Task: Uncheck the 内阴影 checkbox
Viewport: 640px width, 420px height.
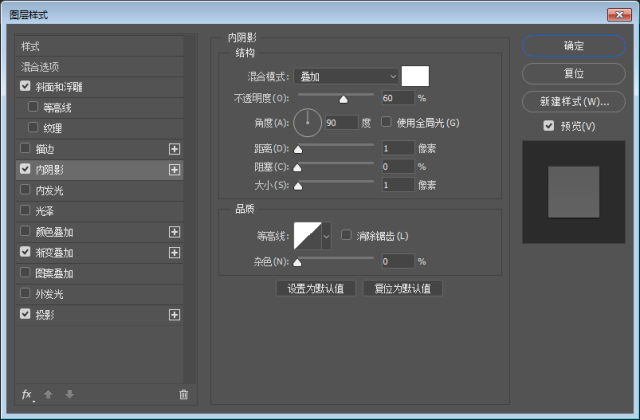Action: (25, 169)
